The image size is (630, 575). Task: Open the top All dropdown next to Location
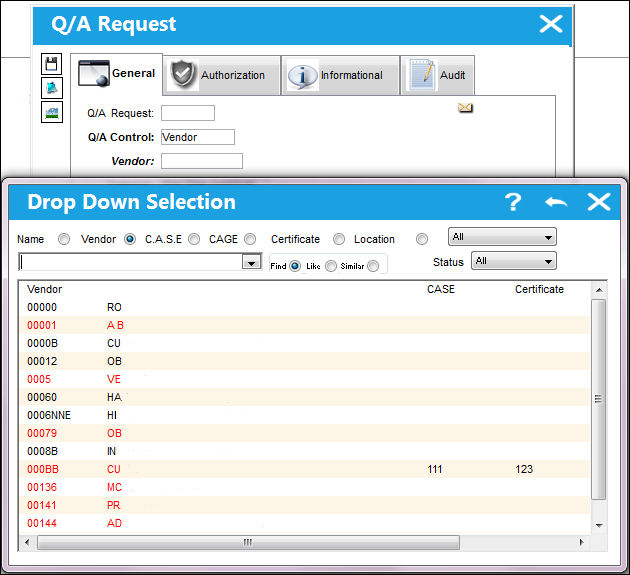pyautogui.click(x=502, y=237)
